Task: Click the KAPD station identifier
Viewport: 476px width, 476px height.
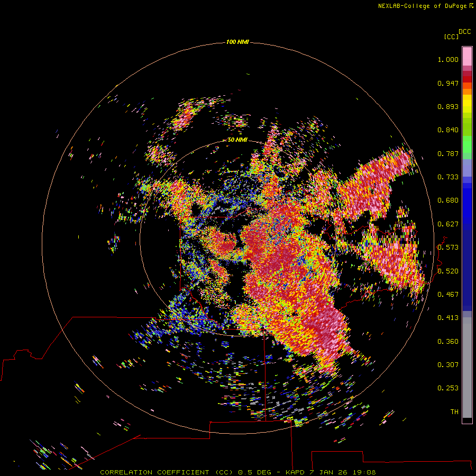Action: [295, 472]
